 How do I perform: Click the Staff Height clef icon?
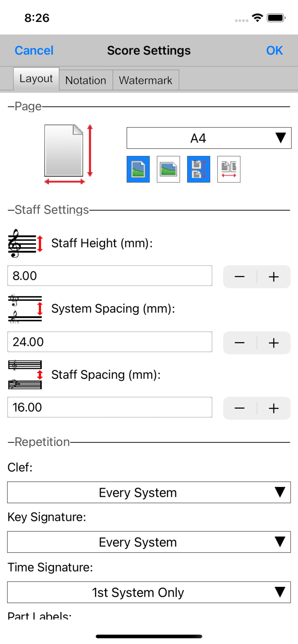[25, 243]
